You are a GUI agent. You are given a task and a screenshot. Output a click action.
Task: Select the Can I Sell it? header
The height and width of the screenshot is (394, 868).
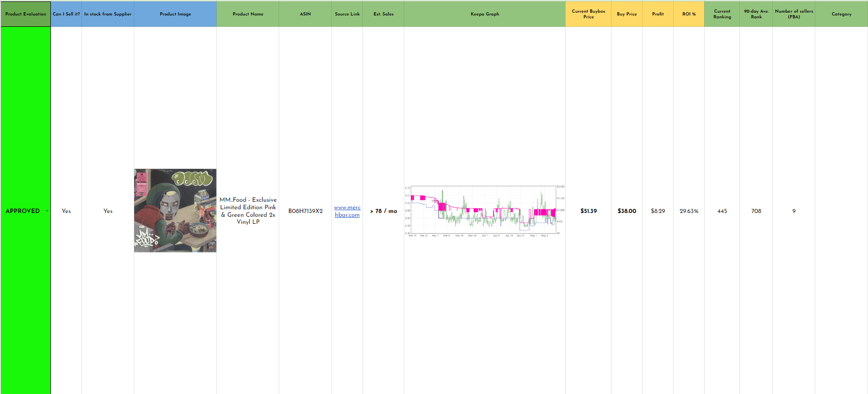66,14
